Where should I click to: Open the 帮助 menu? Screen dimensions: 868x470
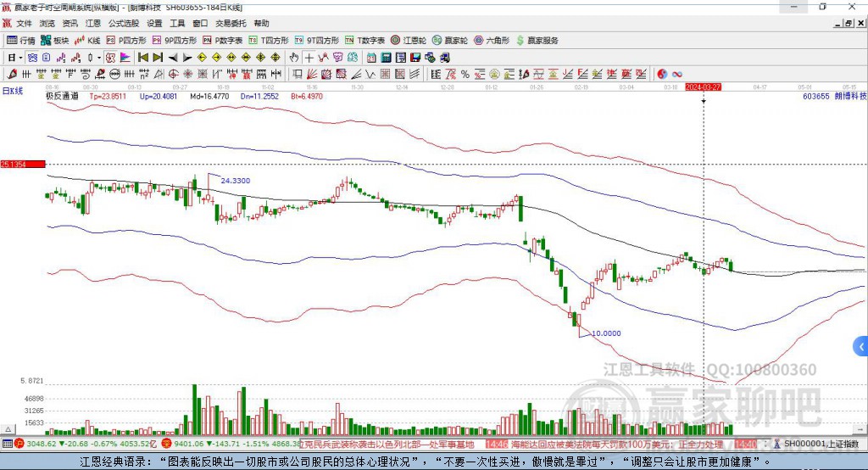[261, 23]
